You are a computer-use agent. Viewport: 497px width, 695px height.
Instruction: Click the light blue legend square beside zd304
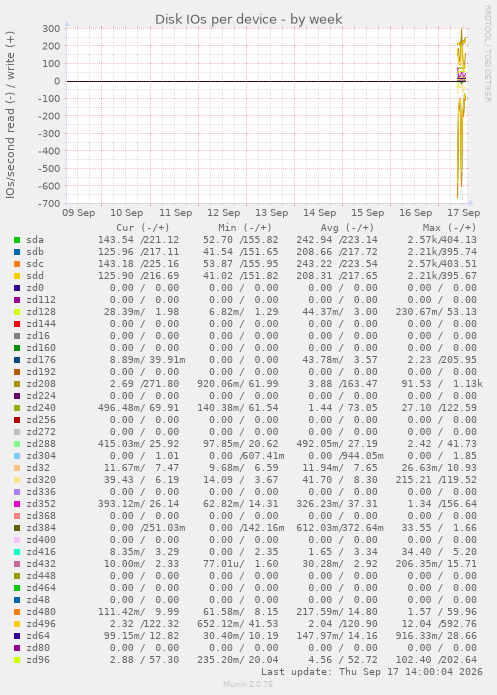[x=17, y=456]
